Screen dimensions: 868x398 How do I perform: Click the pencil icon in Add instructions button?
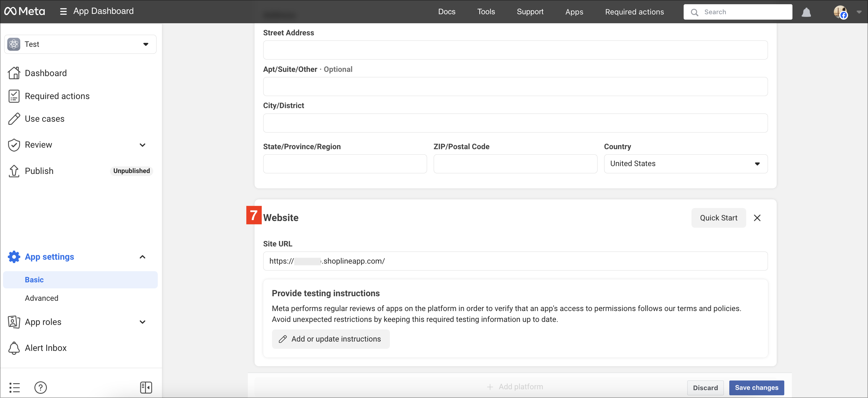282,339
